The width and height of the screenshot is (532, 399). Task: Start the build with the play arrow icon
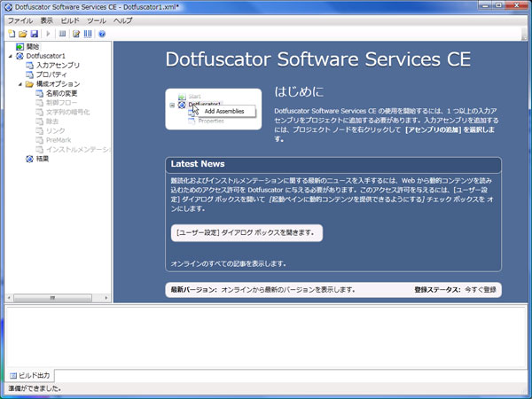(x=48, y=34)
